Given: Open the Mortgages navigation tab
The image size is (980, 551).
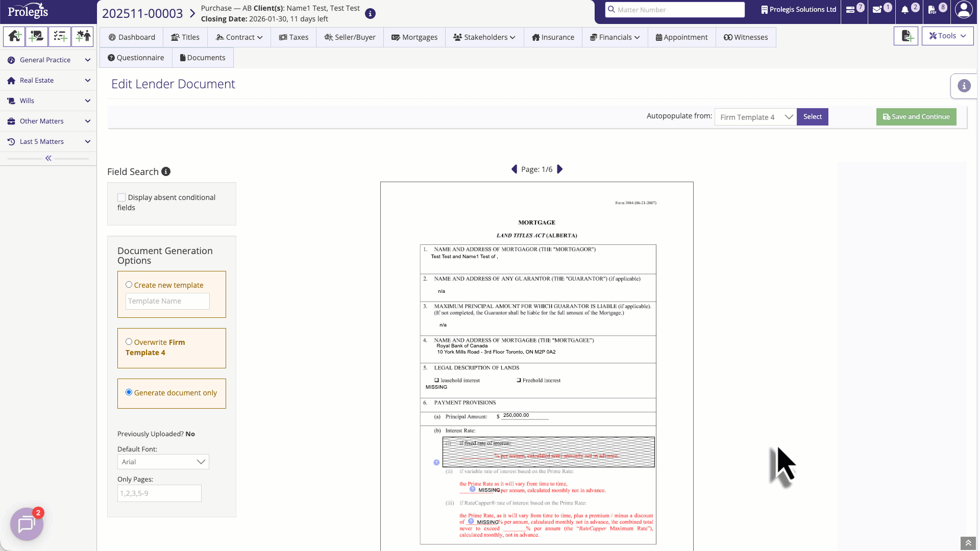Looking at the screenshot, I should coord(414,37).
